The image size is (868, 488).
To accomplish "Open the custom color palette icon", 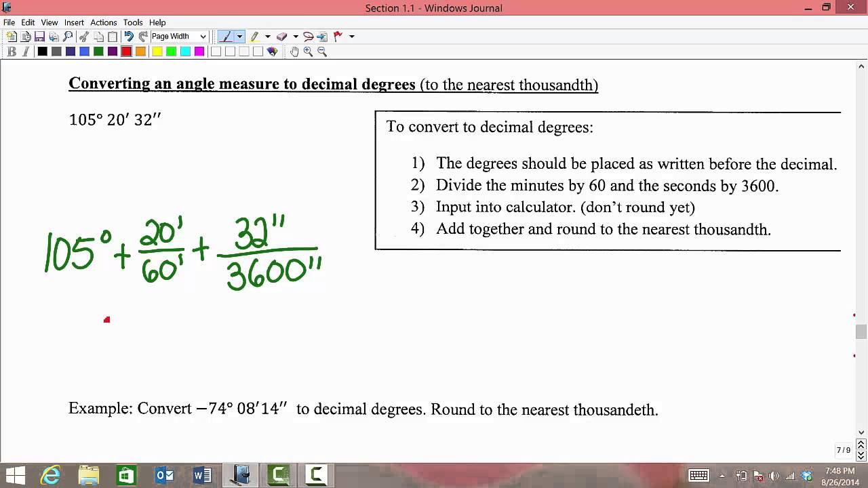I will tap(272, 52).
